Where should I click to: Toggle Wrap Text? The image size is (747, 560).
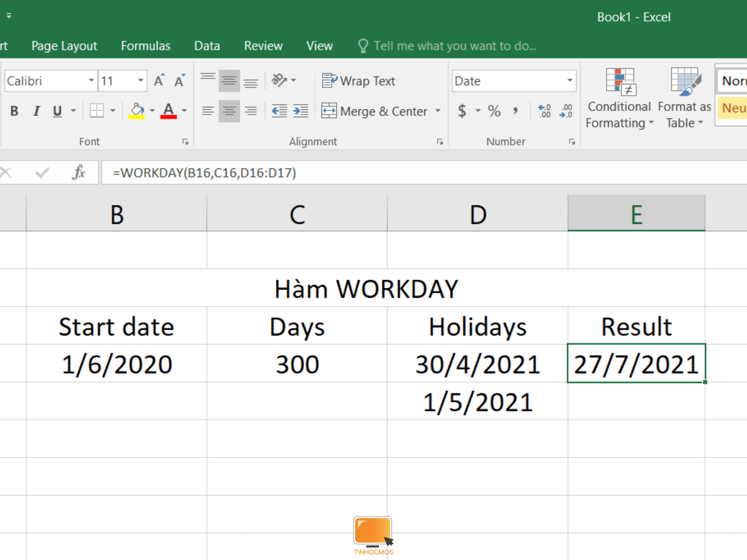point(359,81)
